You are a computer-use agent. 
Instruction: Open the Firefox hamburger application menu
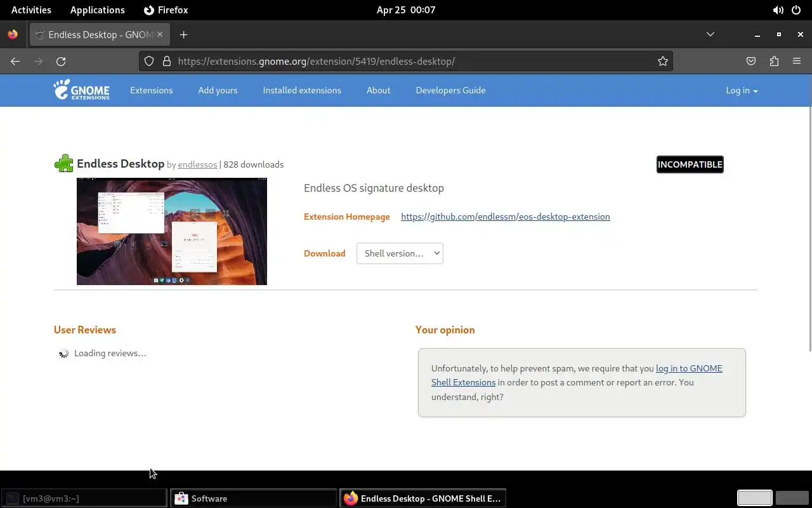(797, 61)
